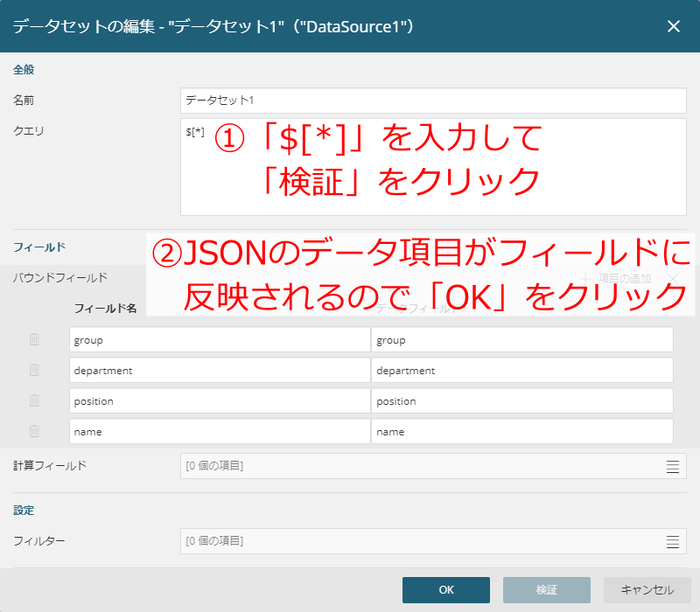Click the フィールド名 column header
700x612 pixels.
[x=105, y=309]
